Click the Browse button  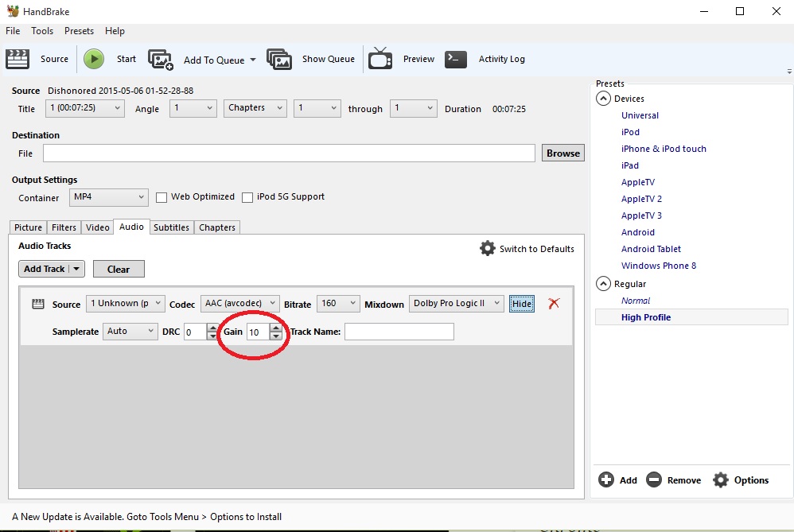tap(563, 153)
